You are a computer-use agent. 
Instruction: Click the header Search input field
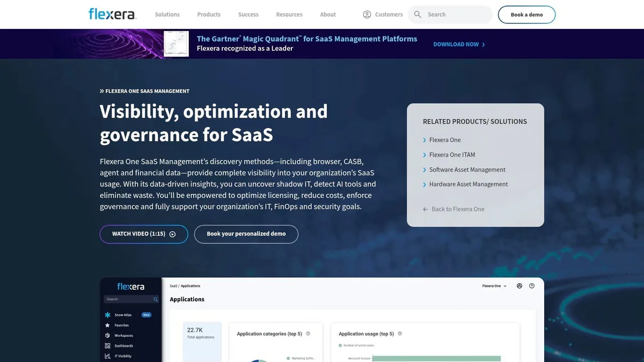450,14
